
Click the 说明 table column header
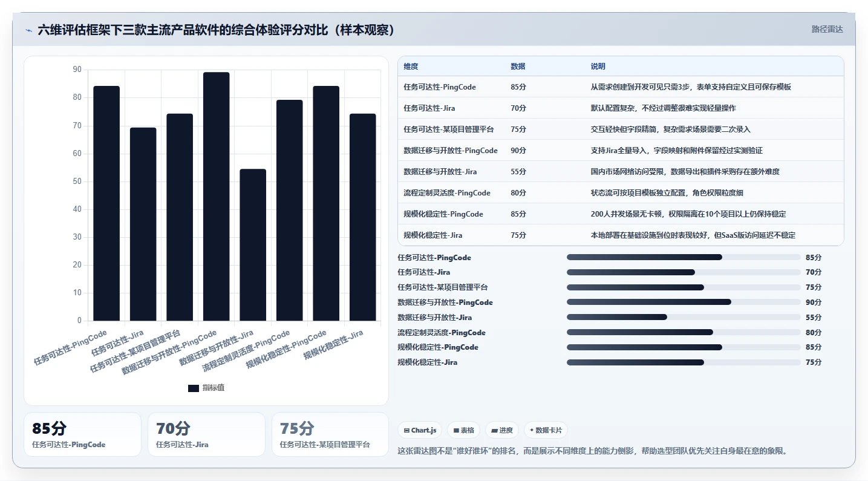[x=598, y=67]
